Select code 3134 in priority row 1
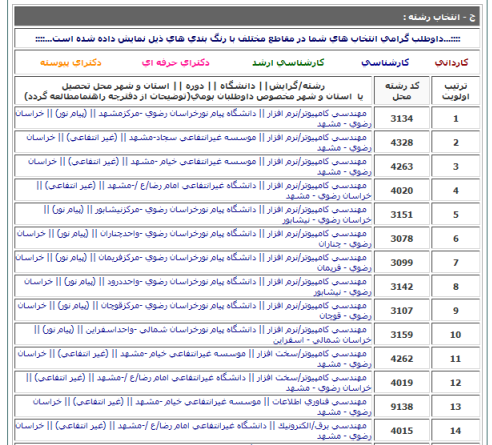 pos(402,118)
